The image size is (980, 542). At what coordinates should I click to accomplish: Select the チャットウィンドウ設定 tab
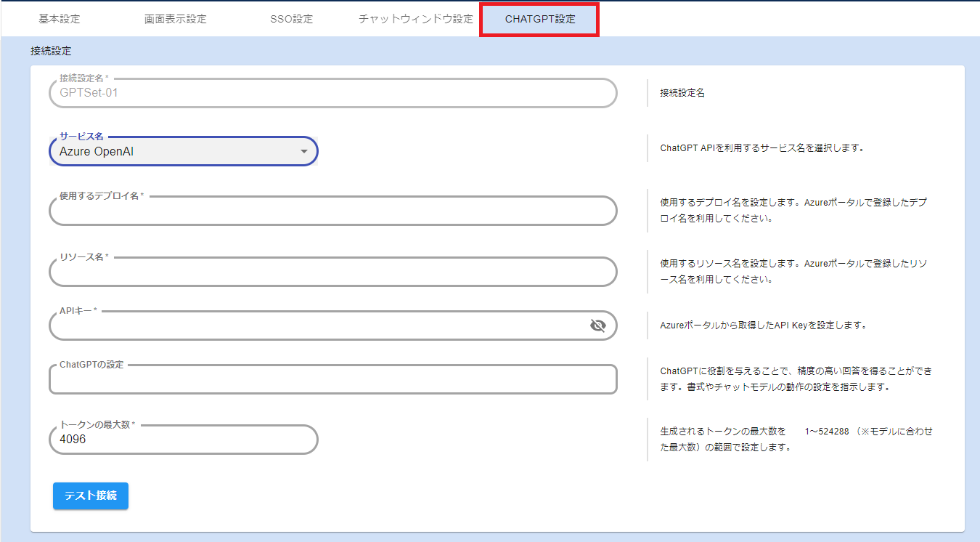tap(415, 19)
